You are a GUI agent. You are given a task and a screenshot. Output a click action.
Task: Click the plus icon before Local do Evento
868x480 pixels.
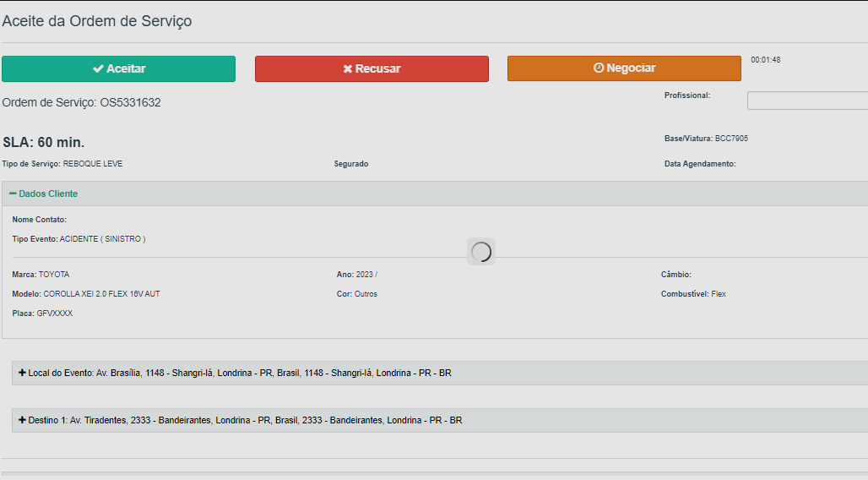point(22,373)
